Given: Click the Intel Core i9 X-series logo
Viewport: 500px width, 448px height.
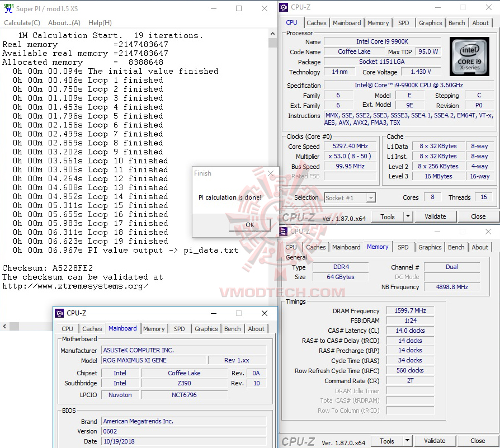Looking at the screenshot, I should pyautogui.click(x=469, y=56).
